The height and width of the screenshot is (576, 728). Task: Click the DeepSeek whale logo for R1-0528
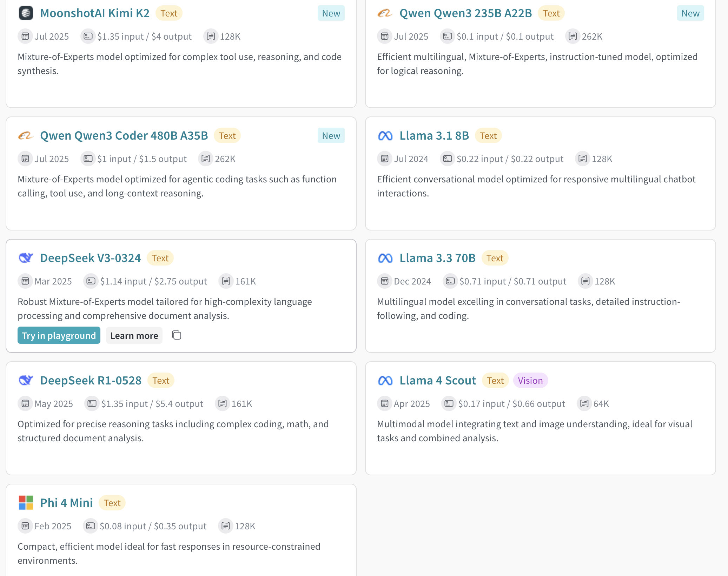(26, 381)
